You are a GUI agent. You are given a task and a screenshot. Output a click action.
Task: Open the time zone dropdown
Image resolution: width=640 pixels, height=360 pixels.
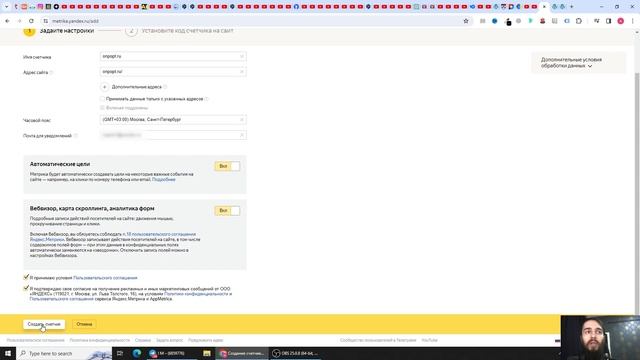pos(173,120)
